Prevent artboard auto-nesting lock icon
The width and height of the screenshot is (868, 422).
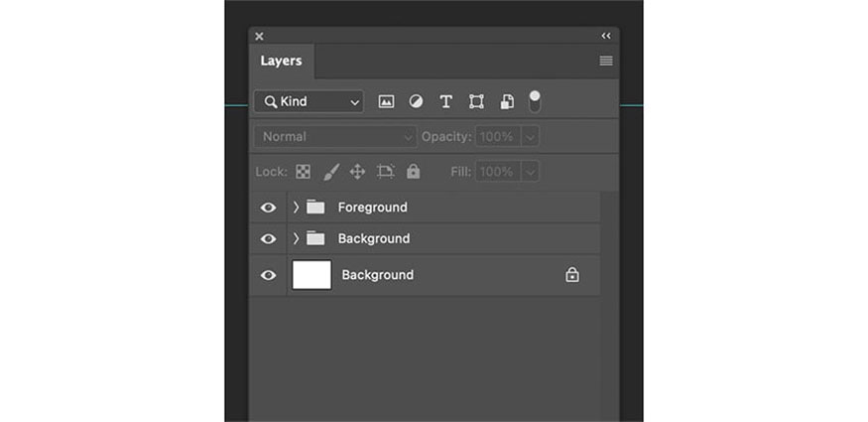(x=385, y=172)
